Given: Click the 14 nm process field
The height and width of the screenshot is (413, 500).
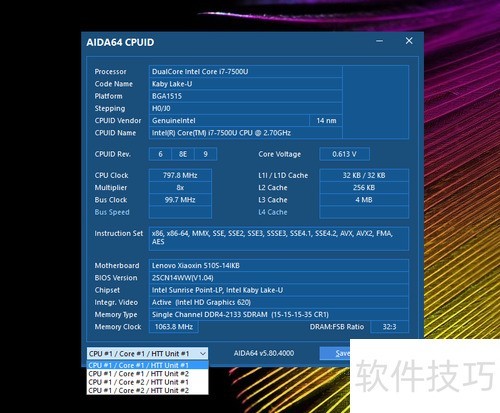Looking at the screenshot, I should [326, 121].
